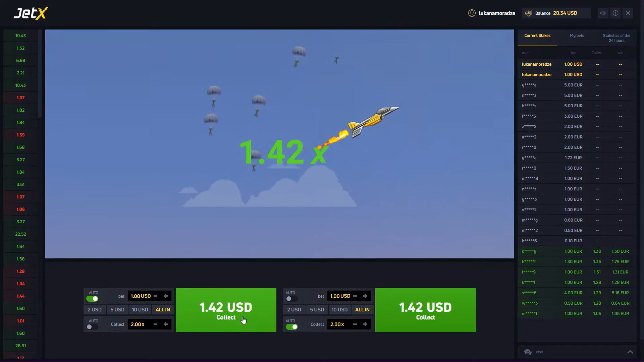This screenshot has width=644, height=362.
Task: Click the JetX logo
Action: [x=31, y=13]
